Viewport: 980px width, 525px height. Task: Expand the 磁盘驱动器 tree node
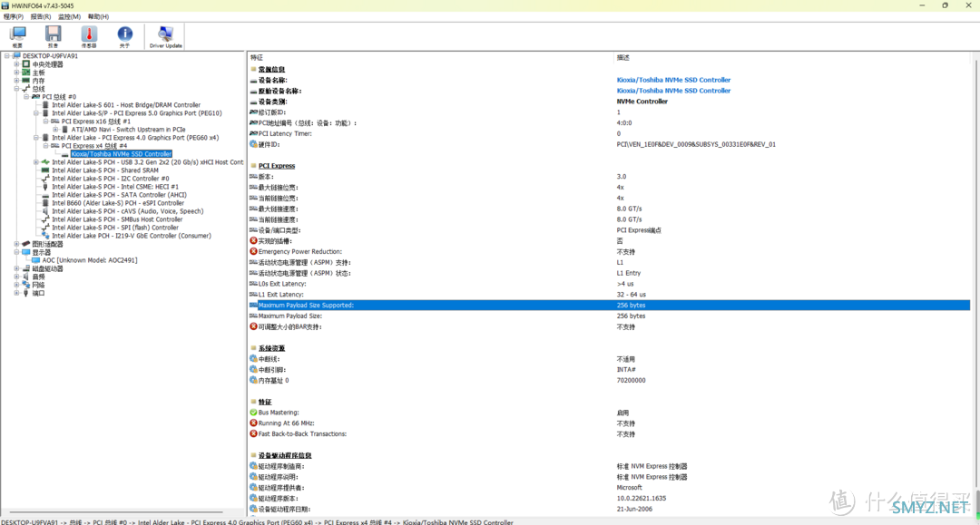pos(17,268)
